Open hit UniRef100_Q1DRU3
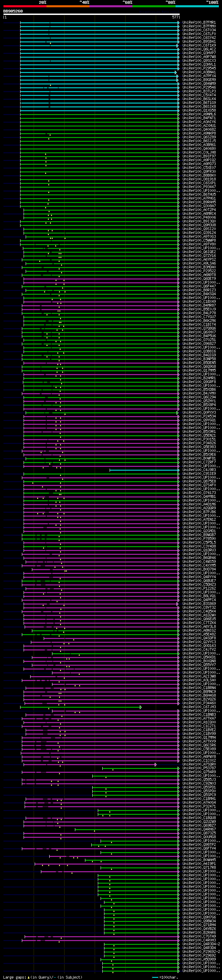The height and width of the screenshot is (980, 222). (x=199, y=550)
